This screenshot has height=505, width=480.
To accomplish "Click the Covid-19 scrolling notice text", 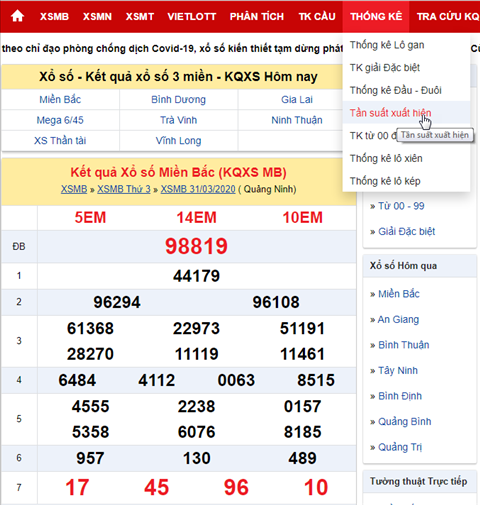I will pyautogui.click(x=173, y=49).
